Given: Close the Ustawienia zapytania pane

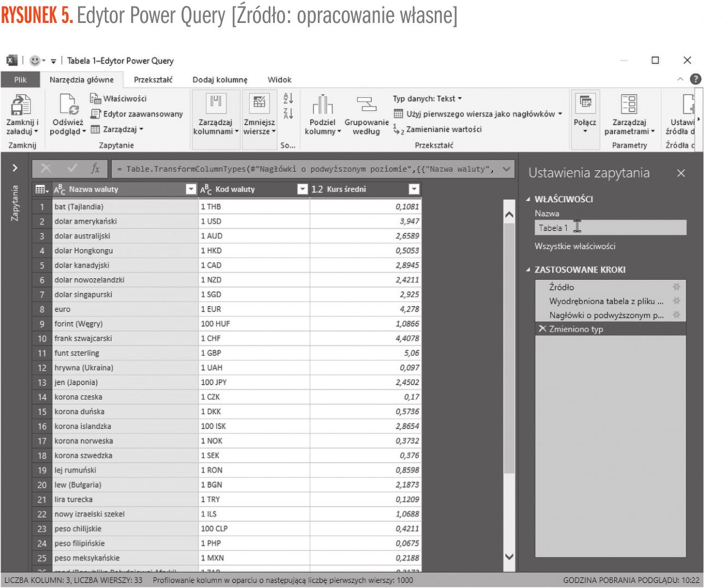Looking at the screenshot, I should (x=681, y=173).
